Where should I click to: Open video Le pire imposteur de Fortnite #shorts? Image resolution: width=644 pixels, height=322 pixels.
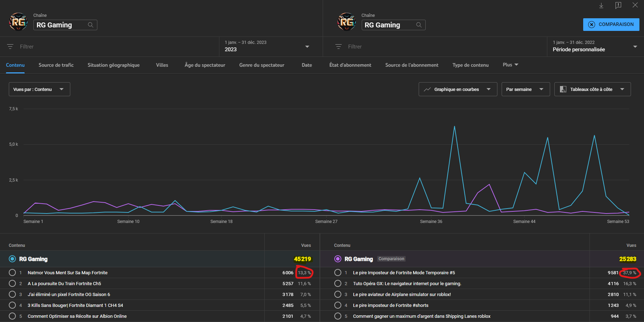391,305
